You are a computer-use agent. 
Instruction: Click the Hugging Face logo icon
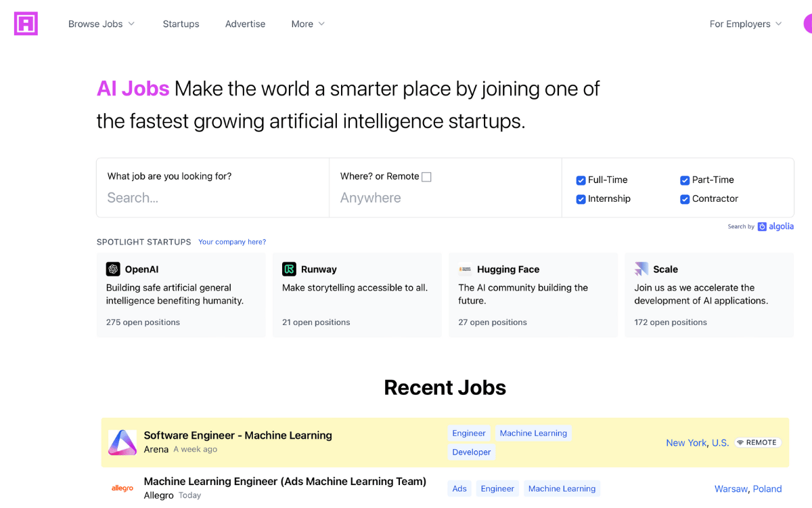click(465, 270)
